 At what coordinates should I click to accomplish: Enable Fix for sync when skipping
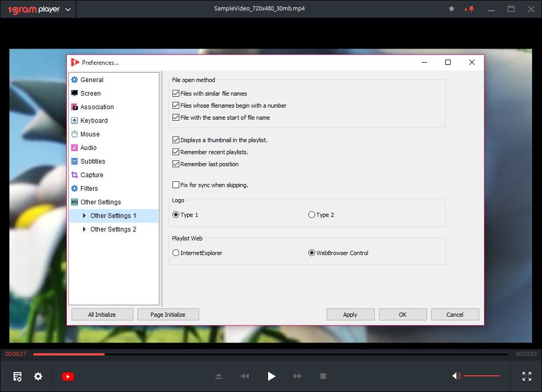coord(176,185)
